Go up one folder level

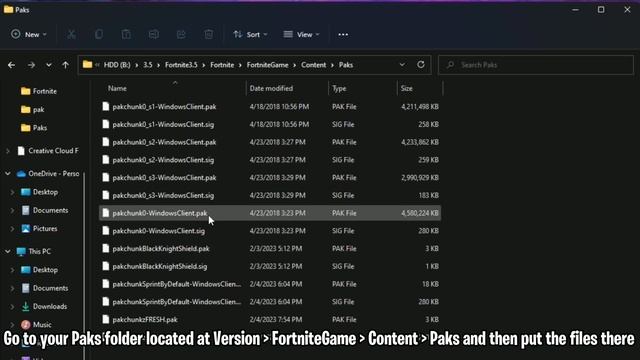point(65,65)
